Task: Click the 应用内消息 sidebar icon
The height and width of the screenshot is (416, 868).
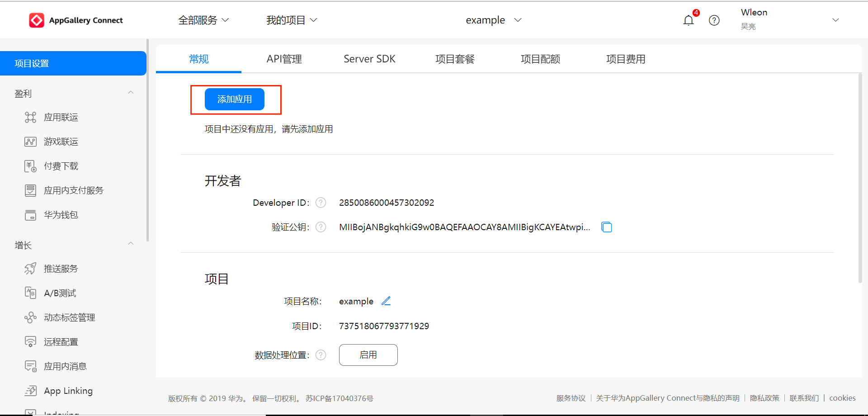Action: click(x=30, y=366)
